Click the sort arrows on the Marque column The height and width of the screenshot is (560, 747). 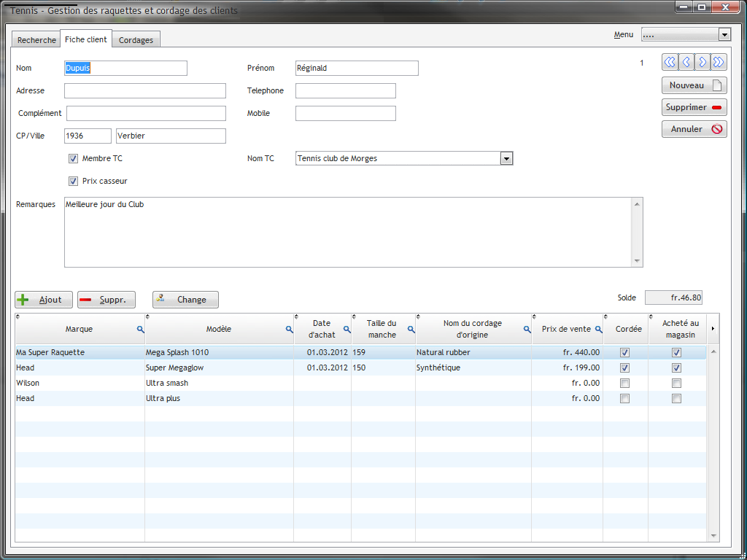click(x=18, y=316)
